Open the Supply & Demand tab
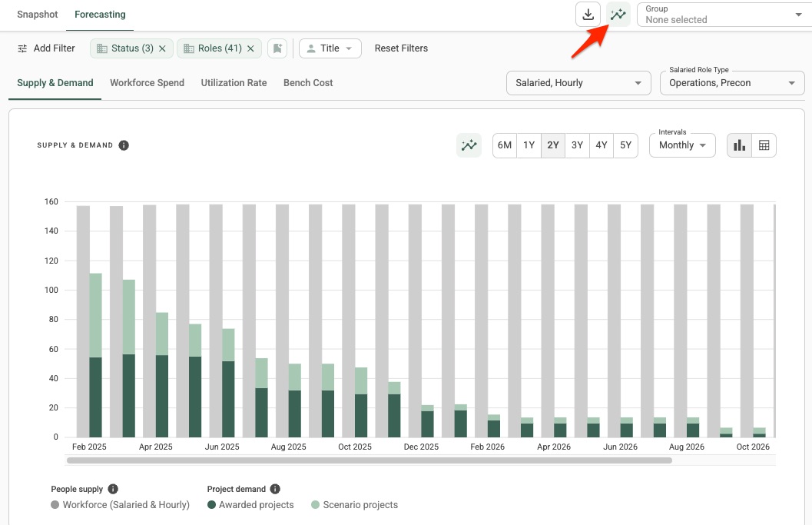The width and height of the screenshot is (812, 525). point(55,83)
